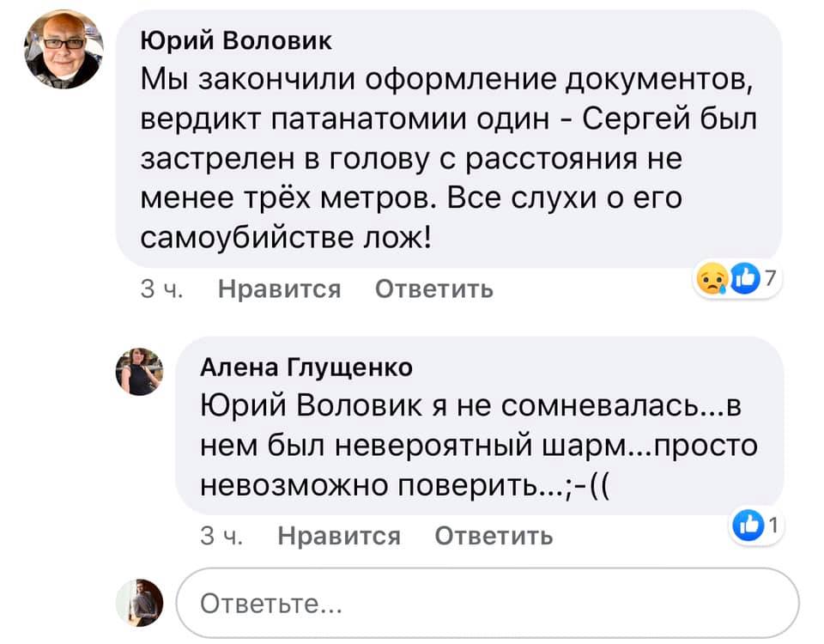824x644 pixels.
Task: Focus the Ответьте... reply input field
Action: click(488, 603)
